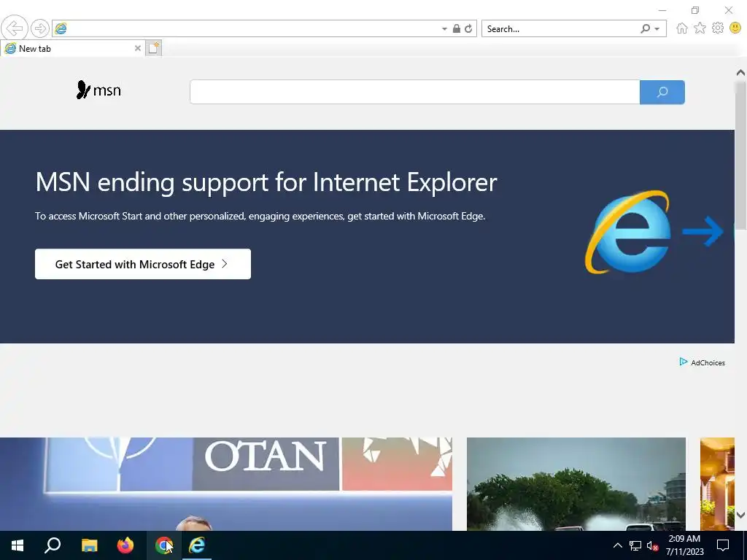Viewport: 747px width, 560px height.
Task: Click the scrollbar up arrow
Action: [x=740, y=72]
